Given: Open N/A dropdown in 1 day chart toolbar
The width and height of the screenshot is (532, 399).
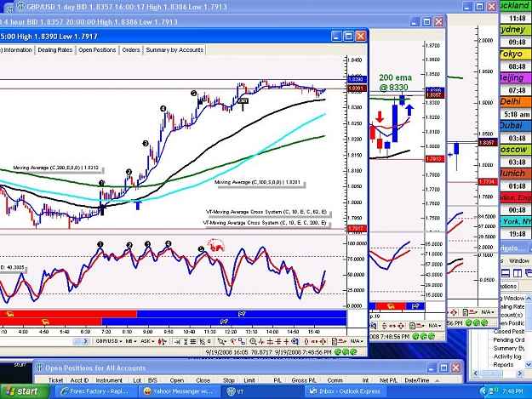Looking at the screenshot, I should [488, 311].
